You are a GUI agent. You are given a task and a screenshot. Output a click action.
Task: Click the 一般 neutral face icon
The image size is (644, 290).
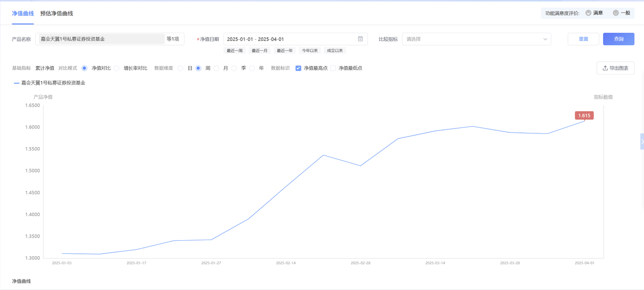click(616, 13)
